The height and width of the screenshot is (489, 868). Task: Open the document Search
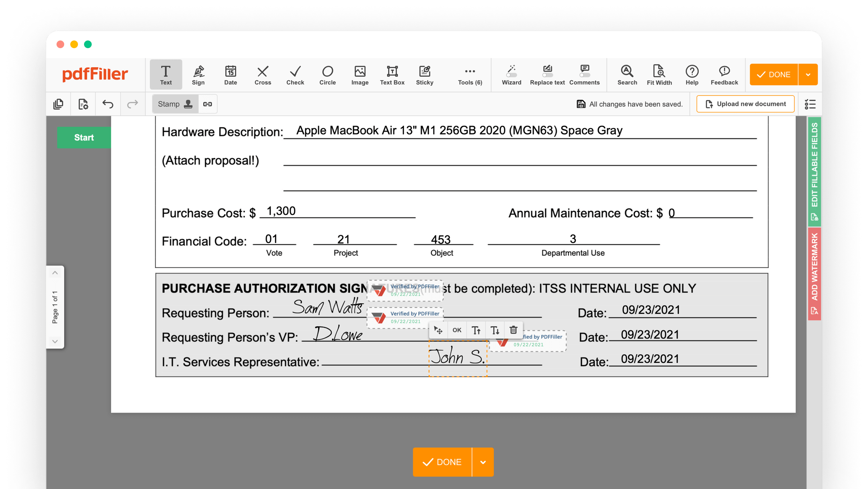coord(627,74)
